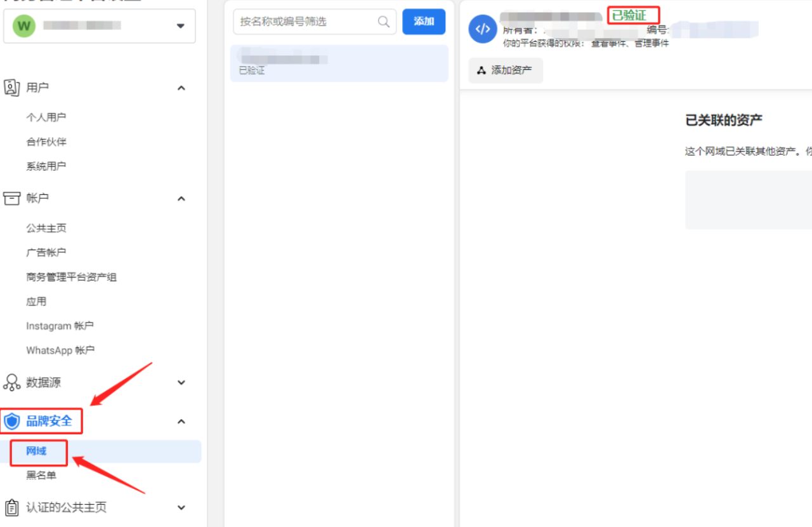Click the 添加资产 button

point(505,70)
